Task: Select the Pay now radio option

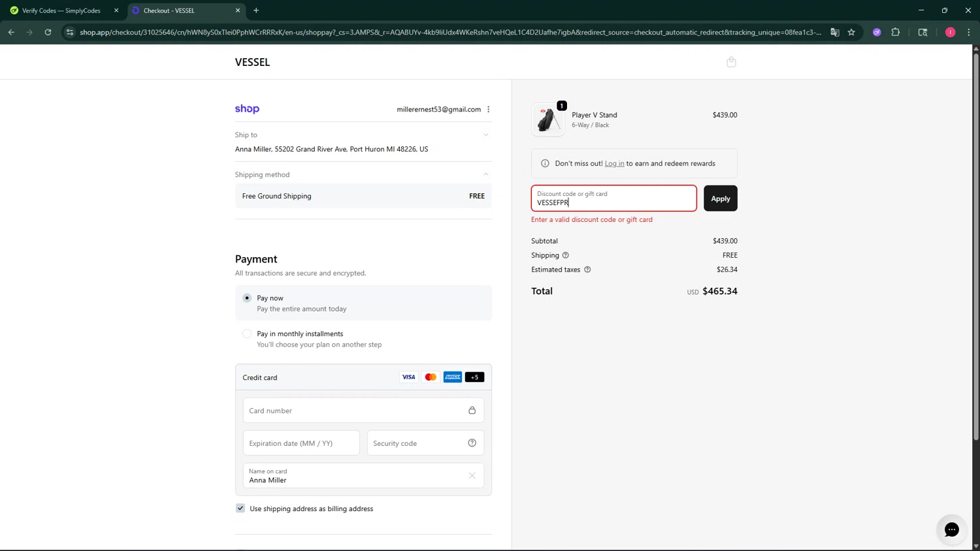Action: (x=247, y=298)
